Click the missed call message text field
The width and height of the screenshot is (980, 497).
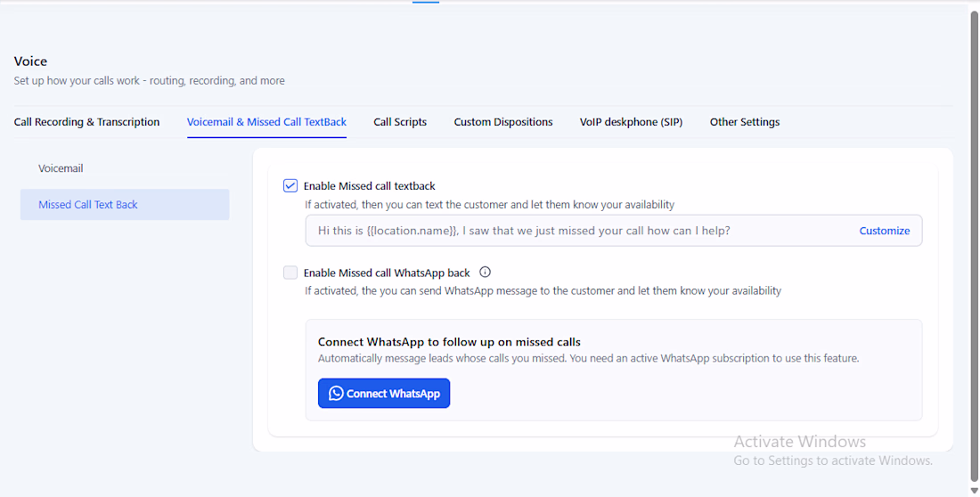614,231
